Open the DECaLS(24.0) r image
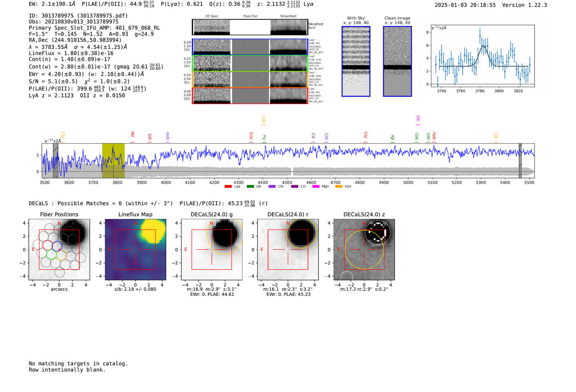Viewport: 576px width, 392px height. tap(288, 250)
